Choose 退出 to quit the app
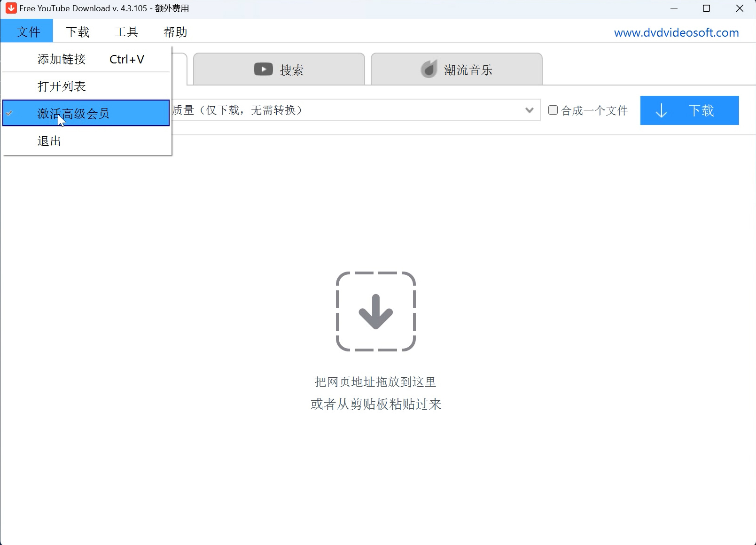756x545 pixels. (x=49, y=141)
